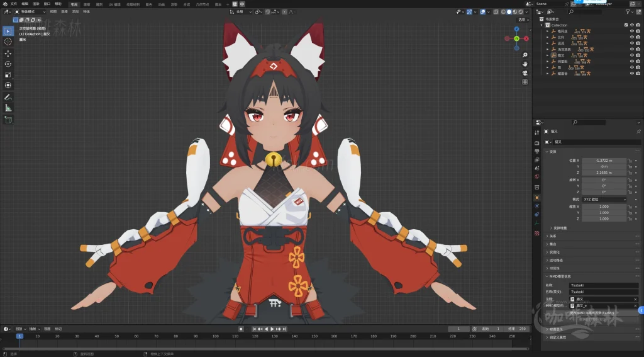Click the viewport zoom magnifier gizmo

(525, 55)
